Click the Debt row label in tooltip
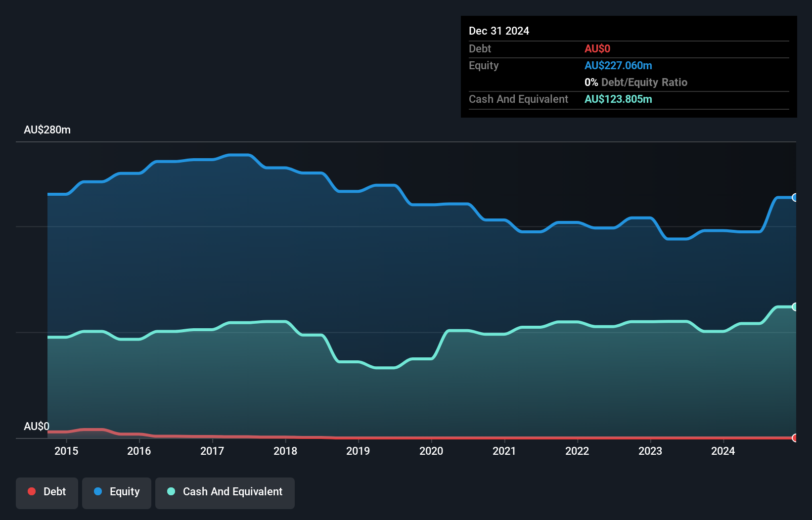The image size is (812, 520). coord(480,49)
